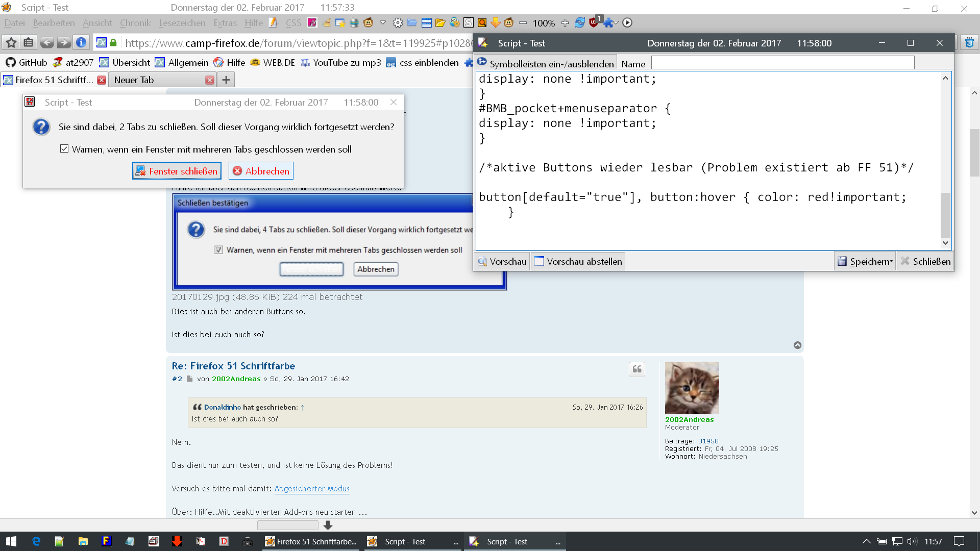Toggle the warning checkbox in close dialog
The width and height of the screenshot is (980, 551).
click(64, 149)
